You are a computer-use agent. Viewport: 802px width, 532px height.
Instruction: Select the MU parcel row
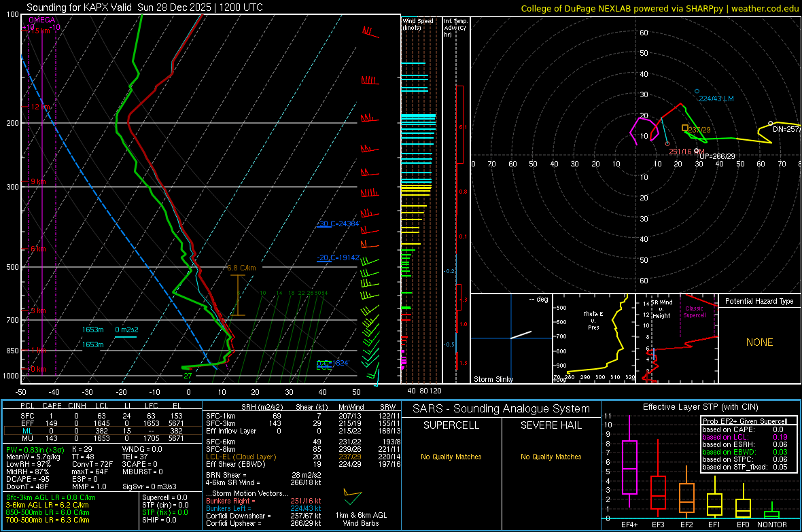coord(101,438)
